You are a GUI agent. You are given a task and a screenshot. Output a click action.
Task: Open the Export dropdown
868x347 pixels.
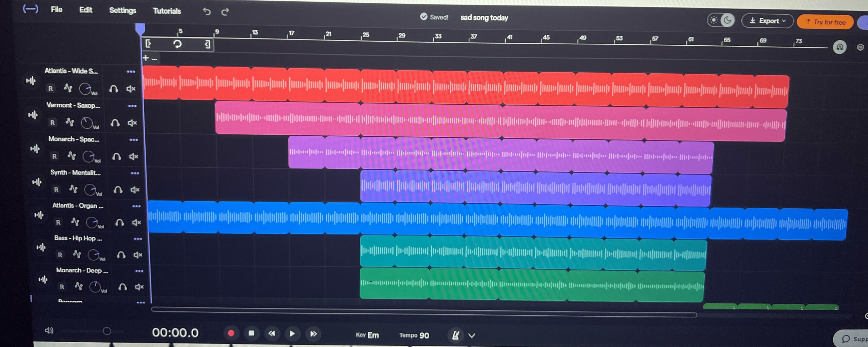click(x=767, y=21)
